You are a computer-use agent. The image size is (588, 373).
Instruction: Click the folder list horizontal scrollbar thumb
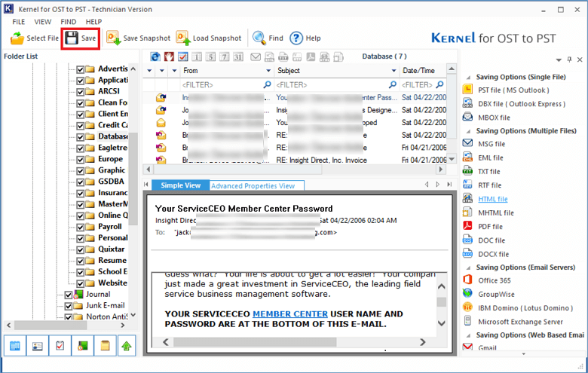click(51, 326)
